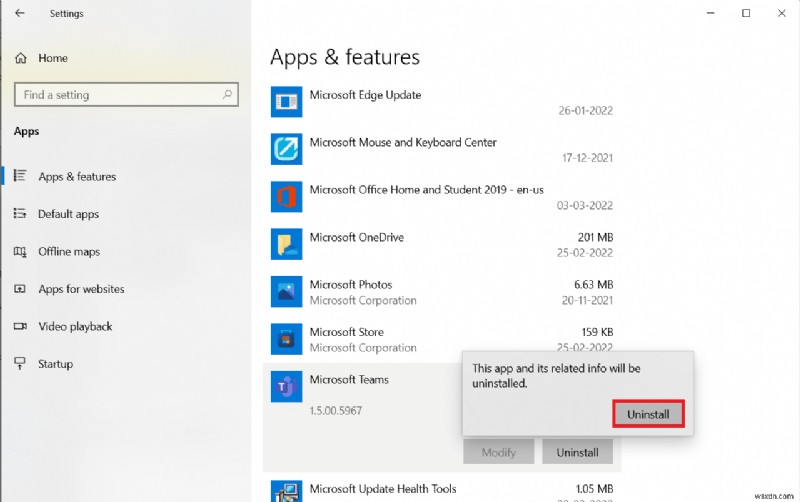Select the Microsoft Edge Update icon
The width and height of the screenshot is (800, 502).
286,102
